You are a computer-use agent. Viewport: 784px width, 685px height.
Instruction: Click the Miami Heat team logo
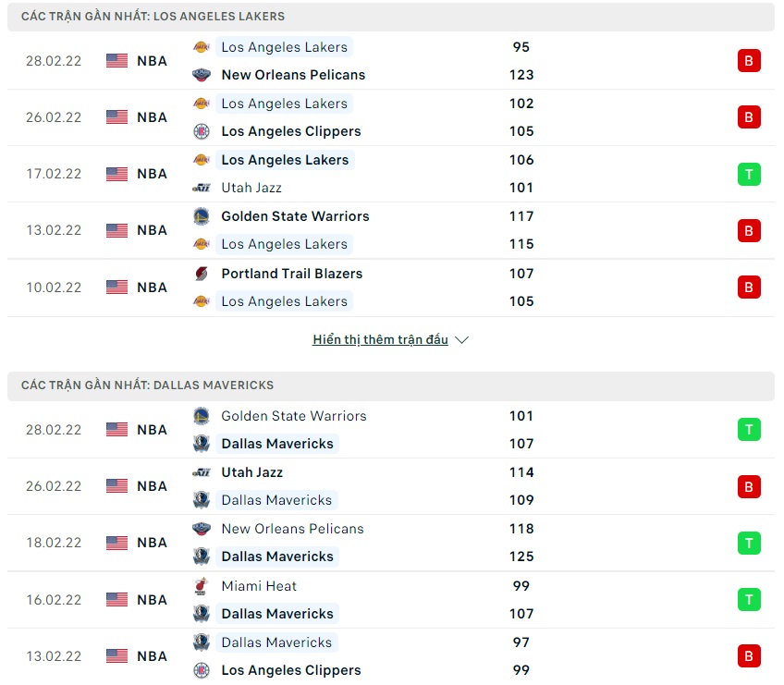(201, 586)
